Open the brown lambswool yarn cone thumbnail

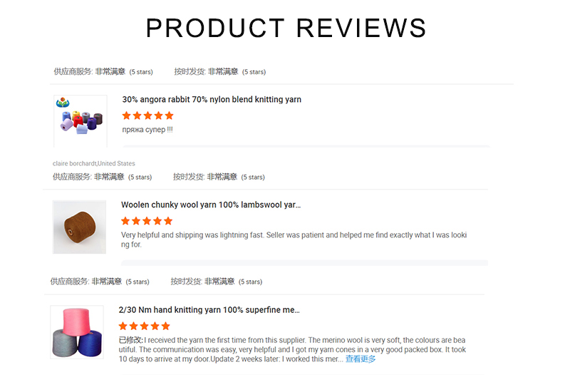coord(79,227)
